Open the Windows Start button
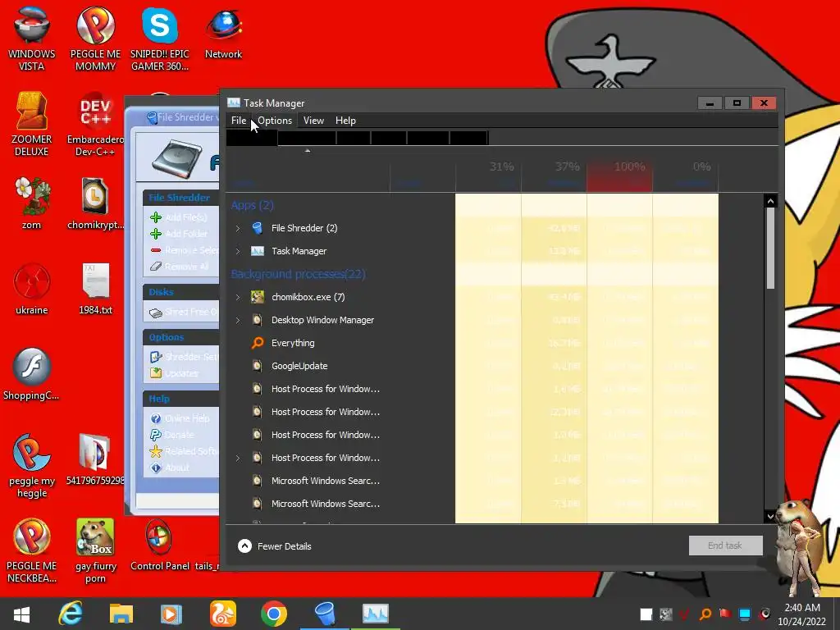Viewport: 840px width, 630px height. point(21,614)
